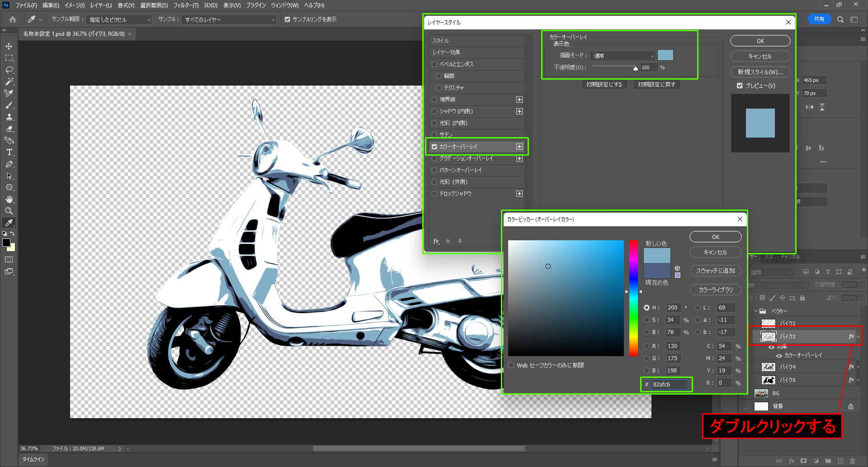Enable the ドロップシャドウ checkbox
868x467 pixels.
click(x=434, y=194)
